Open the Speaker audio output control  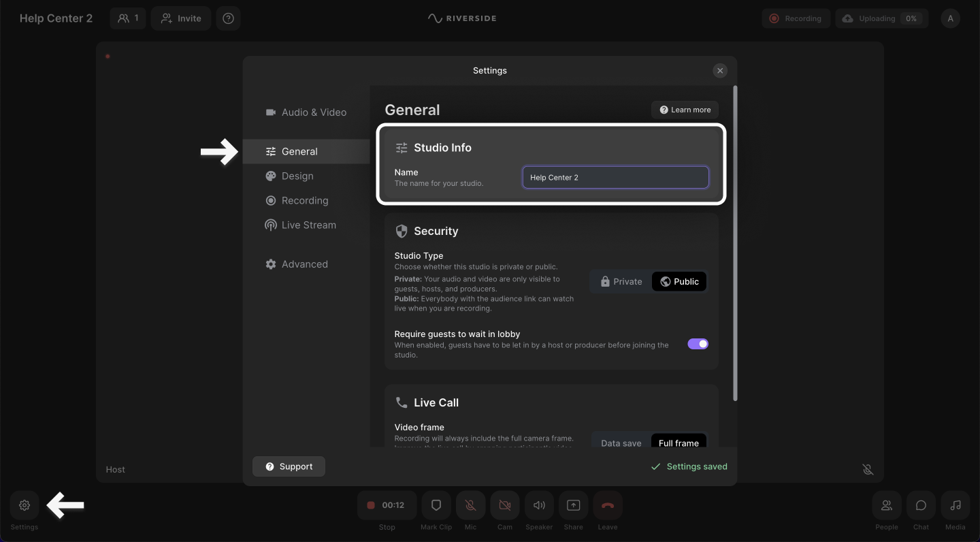(x=539, y=505)
